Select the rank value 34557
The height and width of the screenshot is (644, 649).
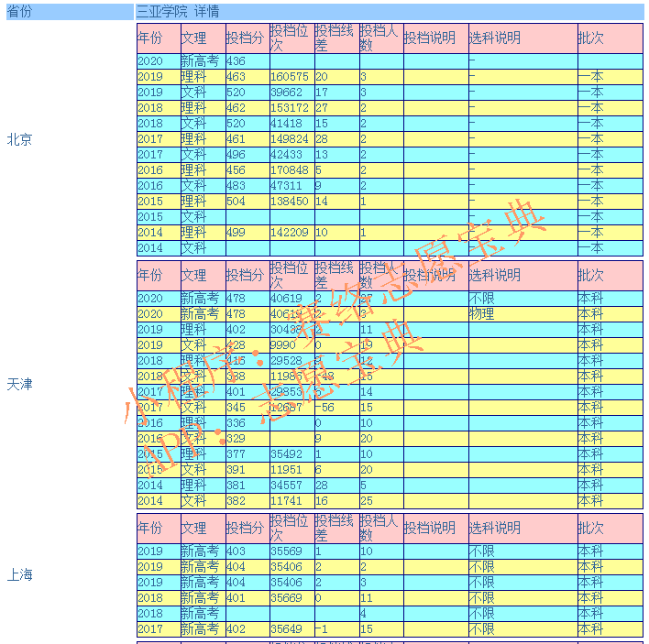[x=286, y=486]
